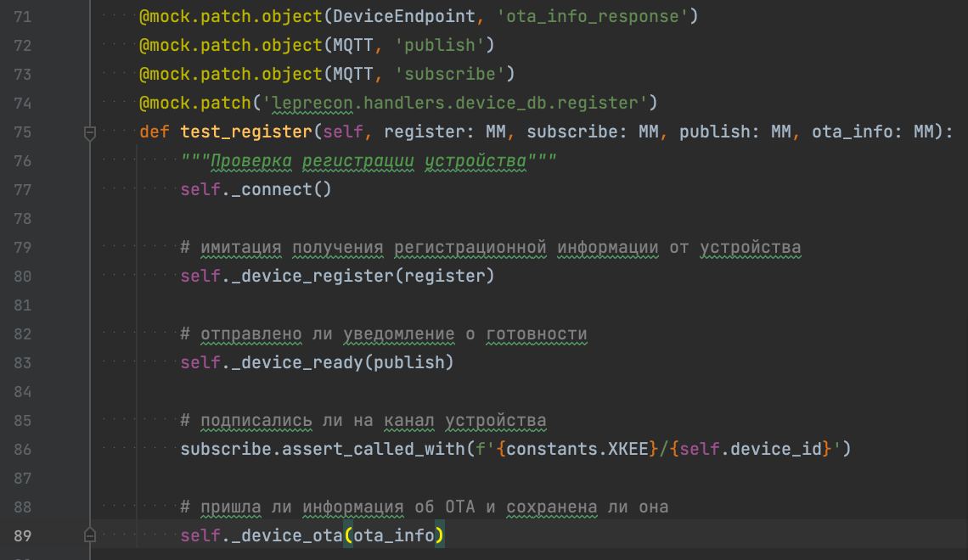The height and width of the screenshot is (560, 968).
Task: Click line number 75 in gutter
Action: point(23,132)
